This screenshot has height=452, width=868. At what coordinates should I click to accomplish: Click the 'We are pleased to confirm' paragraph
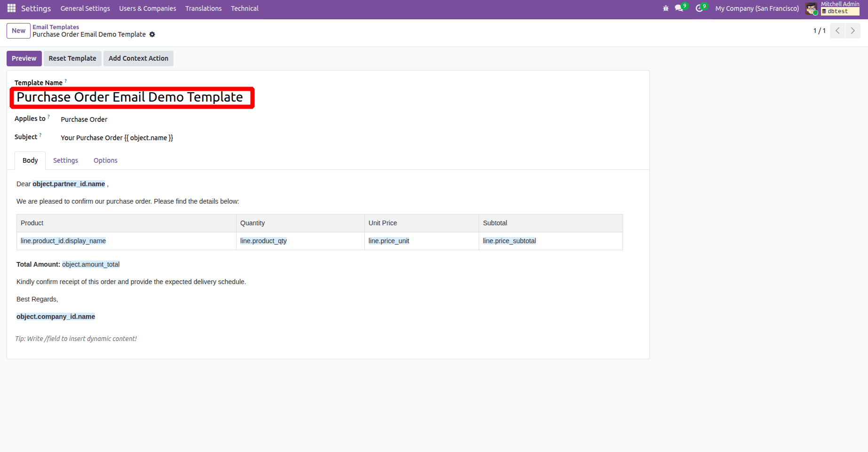click(x=128, y=201)
